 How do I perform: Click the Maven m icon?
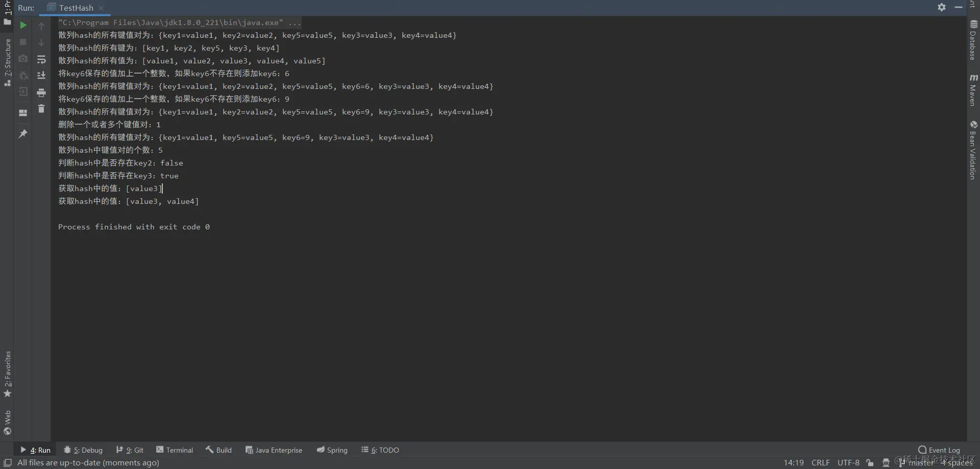(x=973, y=78)
